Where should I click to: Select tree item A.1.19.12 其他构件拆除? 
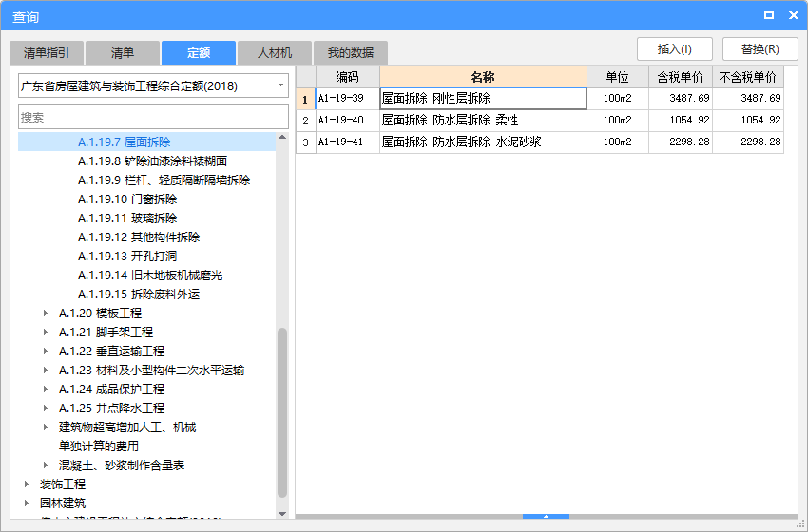(x=139, y=237)
